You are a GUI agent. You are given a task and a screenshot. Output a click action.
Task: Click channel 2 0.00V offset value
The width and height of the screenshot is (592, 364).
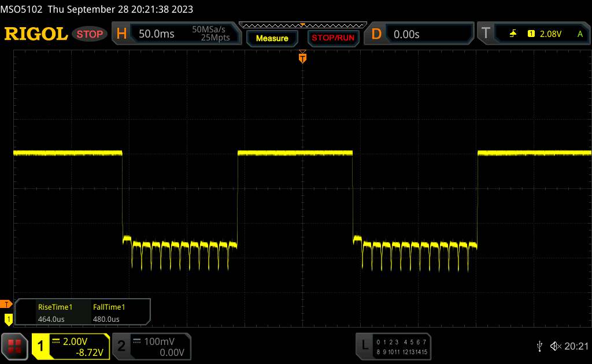tap(172, 352)
